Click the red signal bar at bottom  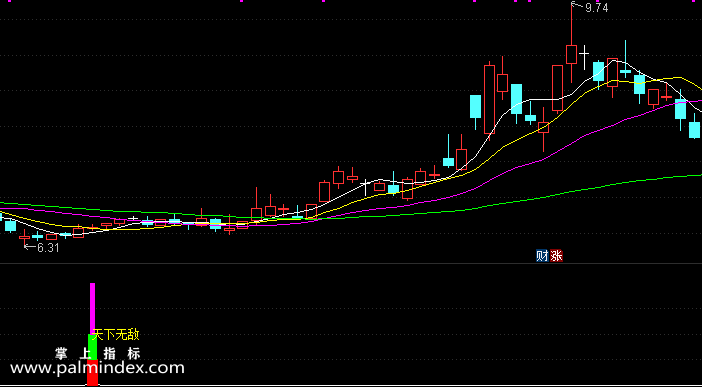pos(93,373)
